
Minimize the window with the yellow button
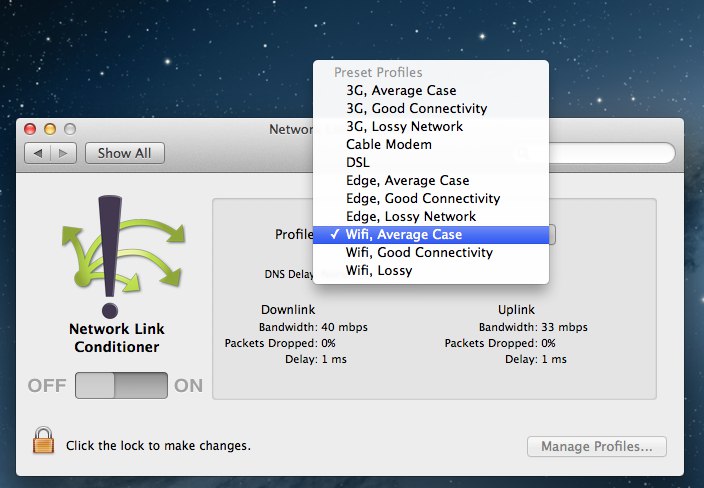(50, 129)
